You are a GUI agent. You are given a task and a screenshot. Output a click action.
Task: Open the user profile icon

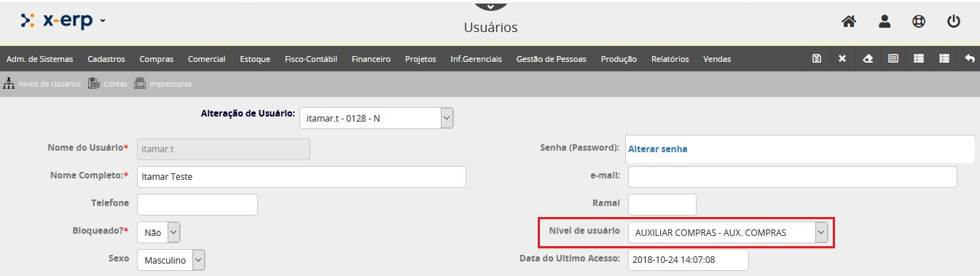(885, 22)
